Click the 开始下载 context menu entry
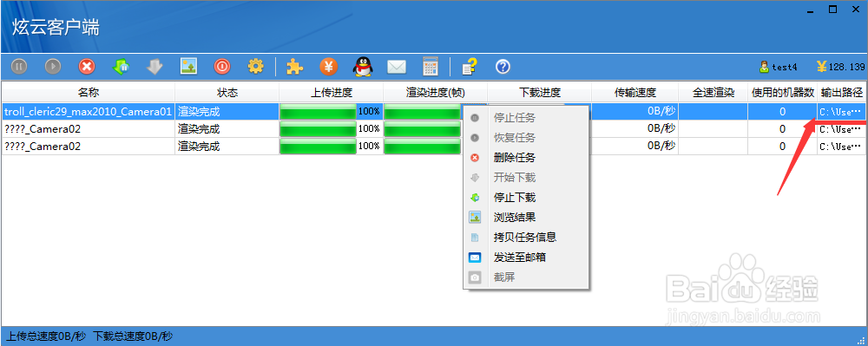The width and height of the screenshot is (868, 346). [526, 178]
